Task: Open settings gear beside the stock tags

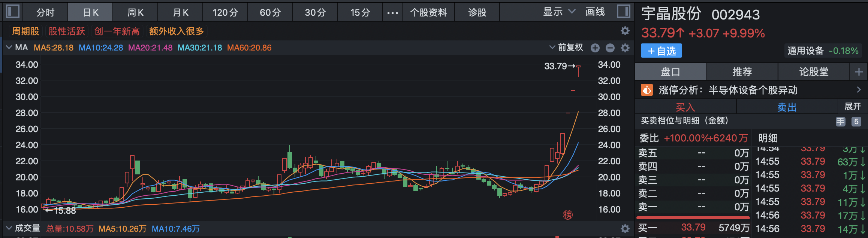Action: click(x=625, y=31)
